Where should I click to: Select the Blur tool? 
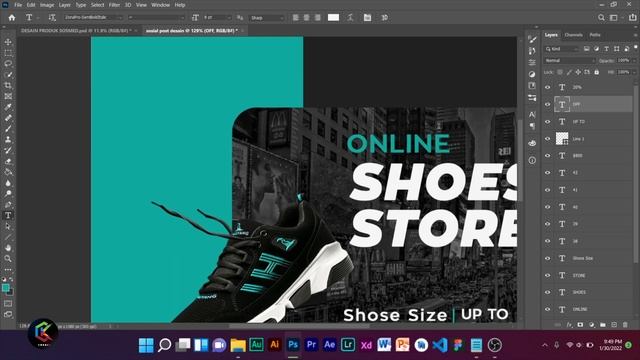[x=8, y=183]
